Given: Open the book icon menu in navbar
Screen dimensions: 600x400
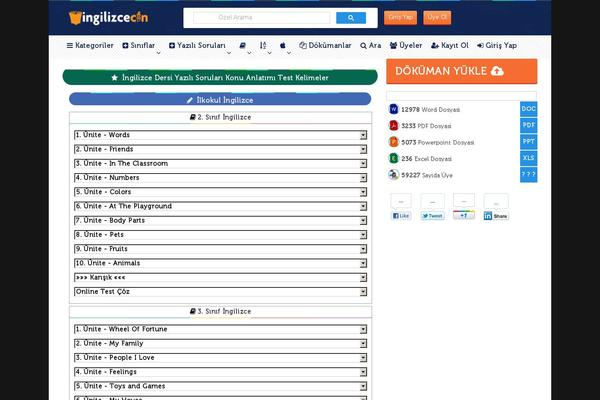Looking at the screenshot, I should [243, 46].
